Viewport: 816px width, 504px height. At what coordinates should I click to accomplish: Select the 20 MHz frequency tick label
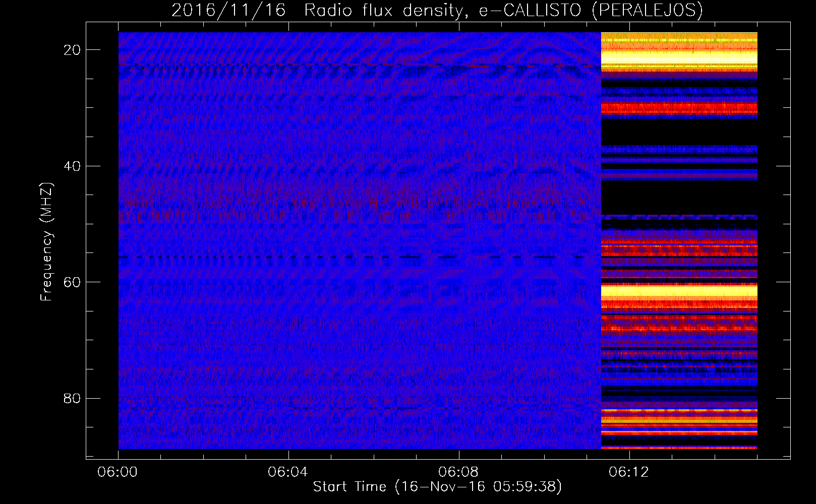[x=73, y=50]
